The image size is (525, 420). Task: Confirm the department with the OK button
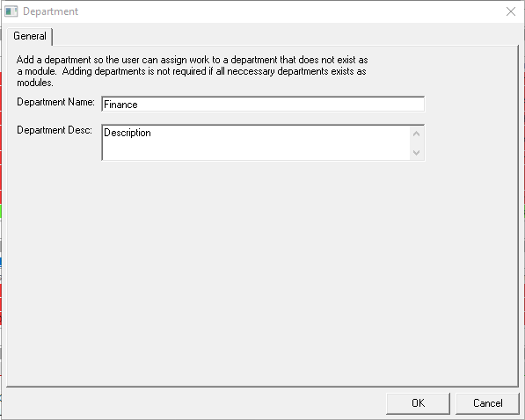pos(418,403)
